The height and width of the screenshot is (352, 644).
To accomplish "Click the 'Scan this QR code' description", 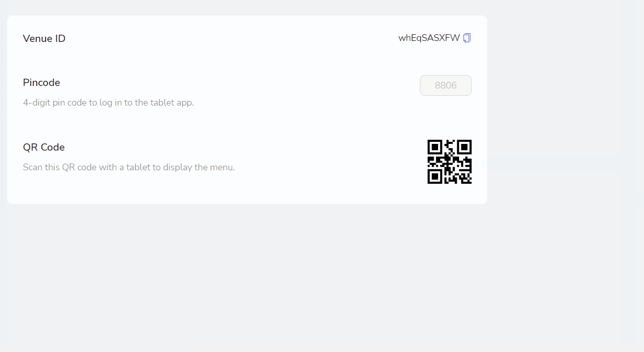I will coord(129,167).
